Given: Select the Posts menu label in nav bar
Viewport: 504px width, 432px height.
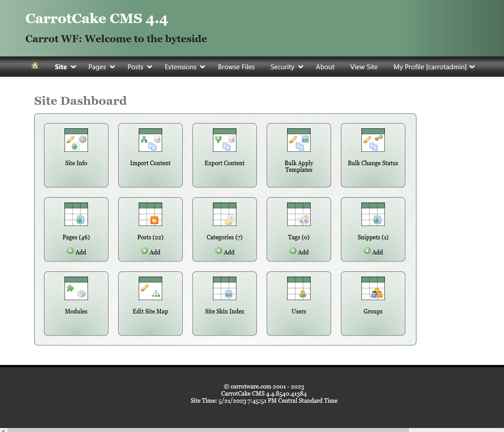Looking at the screenshot, I should (135, 67).
